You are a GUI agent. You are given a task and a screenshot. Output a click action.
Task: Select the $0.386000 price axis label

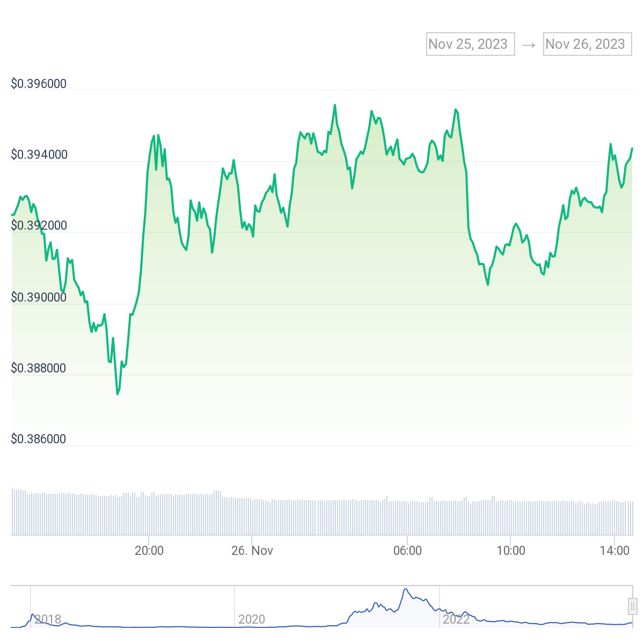[39, 439]
